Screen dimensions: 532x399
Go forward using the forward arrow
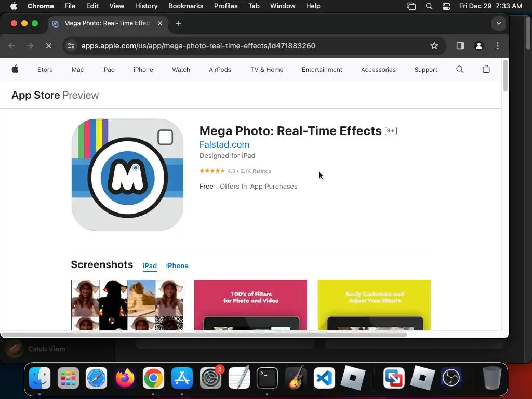click(30, 46)
